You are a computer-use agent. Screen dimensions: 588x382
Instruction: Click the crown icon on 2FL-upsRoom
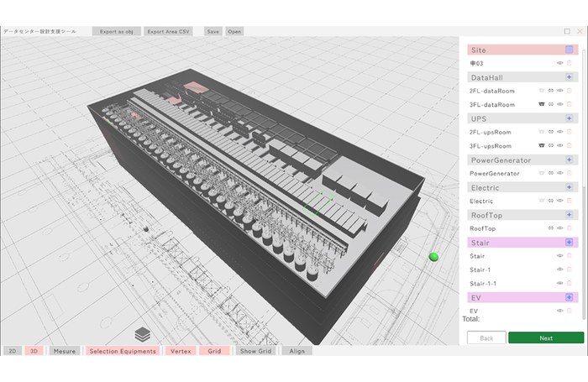coord(542,132)
